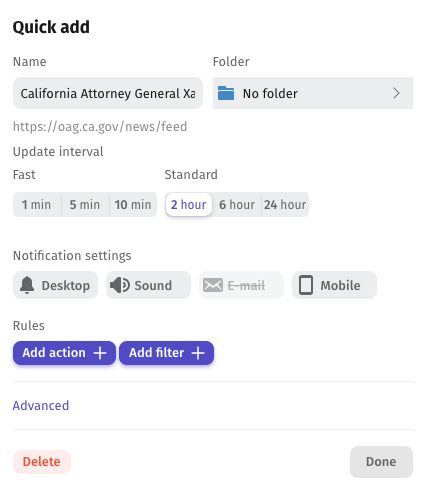Select the 5 min update interval

click(85, 204)
